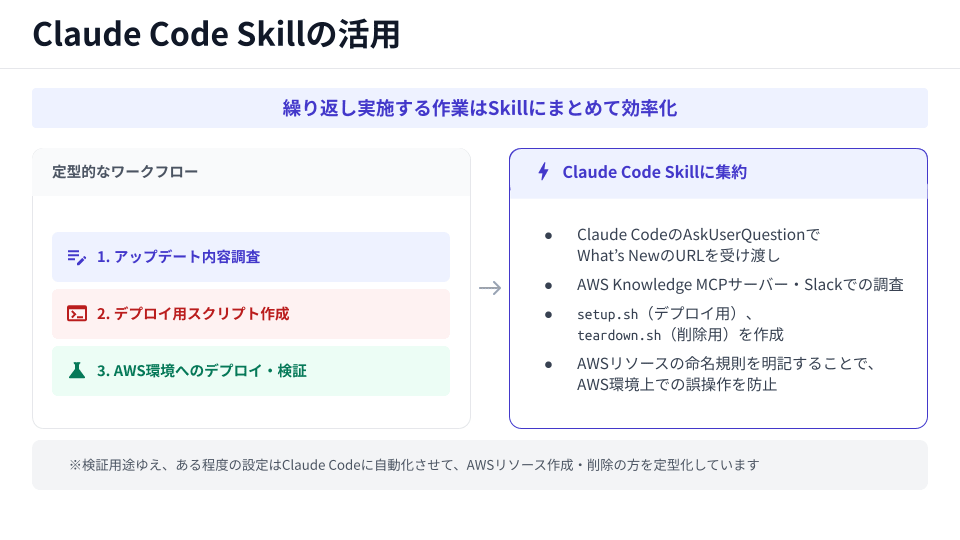Screen dimensions: 960x540
Task: Click the text AWSリソースの命名規則を明記することで、
Action: click(726, 364)
